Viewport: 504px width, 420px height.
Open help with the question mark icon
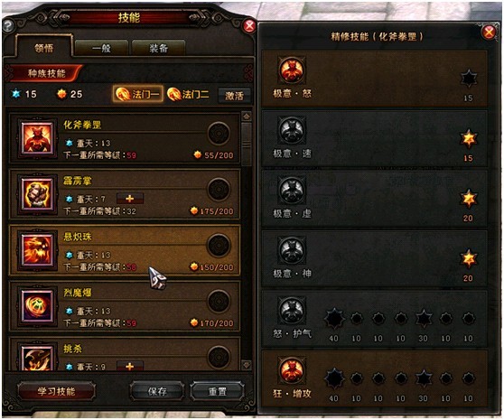tap(8, 25)
